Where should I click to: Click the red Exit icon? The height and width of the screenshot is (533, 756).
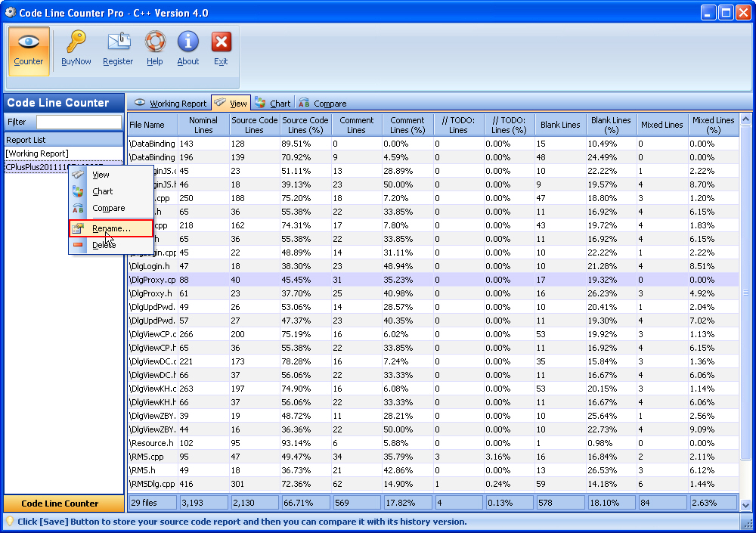click(222, 42)
